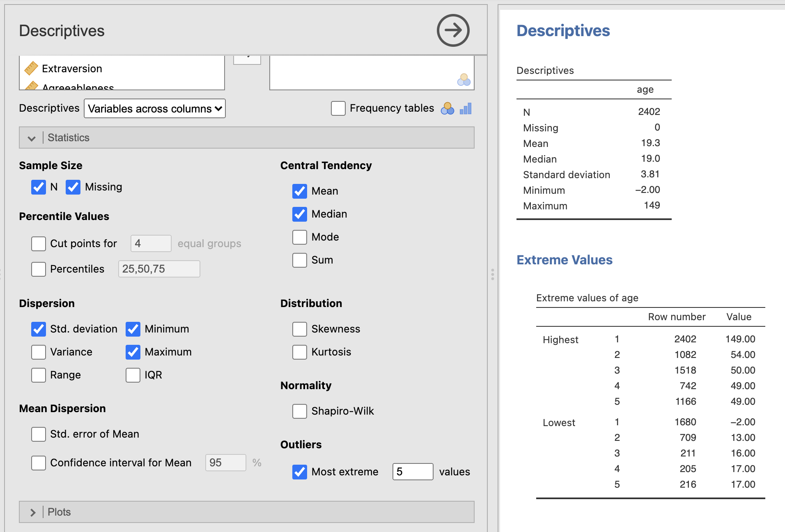Screen dimensions: 785x532
Task: Disable the Most extreme outliers checkbox
Action: coord(300,472)
